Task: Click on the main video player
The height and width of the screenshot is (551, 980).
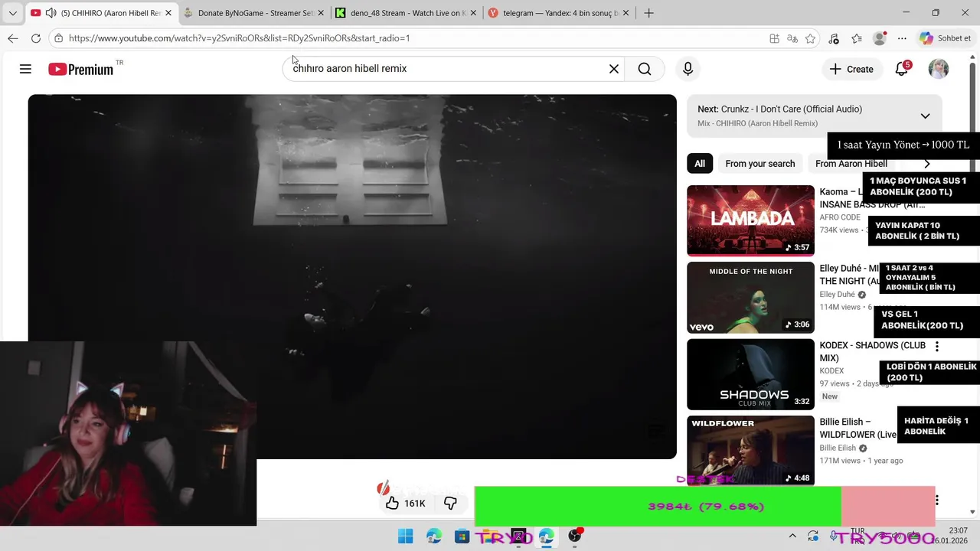Action: (352, 276)
